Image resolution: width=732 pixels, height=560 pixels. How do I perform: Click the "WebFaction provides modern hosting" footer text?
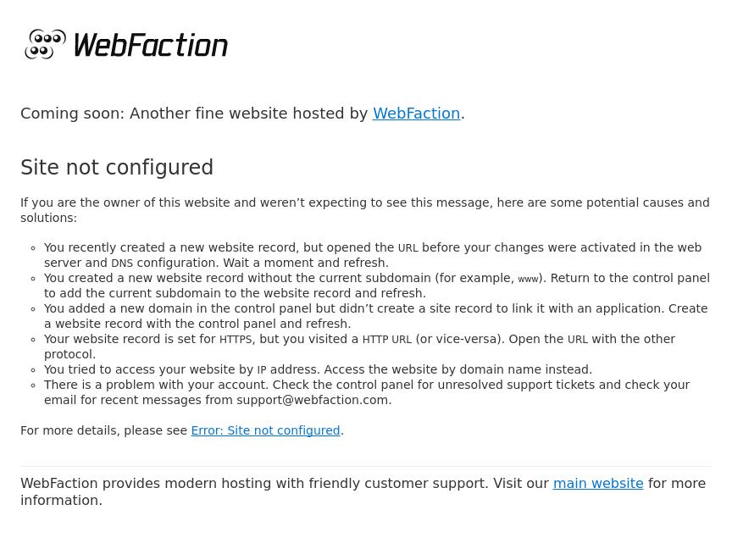(x=254, y=483)
